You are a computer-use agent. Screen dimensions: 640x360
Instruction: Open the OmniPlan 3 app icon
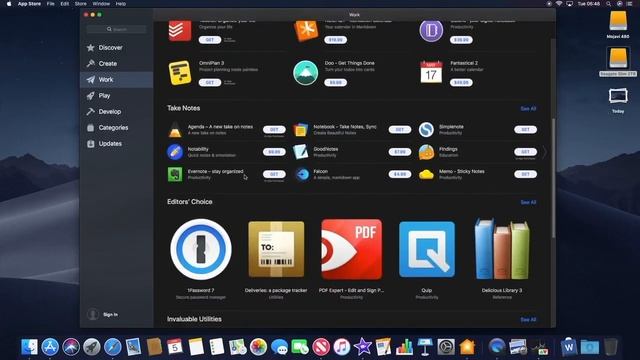tap(180, 73)
